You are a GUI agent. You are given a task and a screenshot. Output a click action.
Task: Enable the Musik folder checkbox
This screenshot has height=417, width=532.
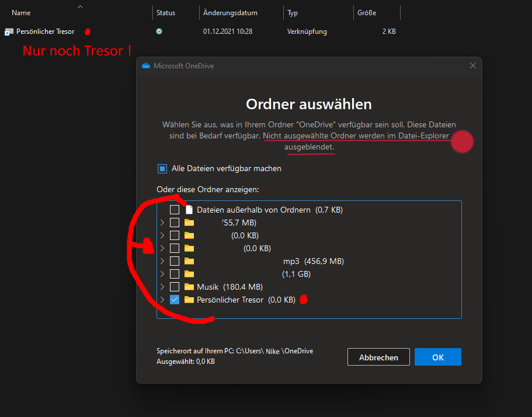click(x=175, y=287)
